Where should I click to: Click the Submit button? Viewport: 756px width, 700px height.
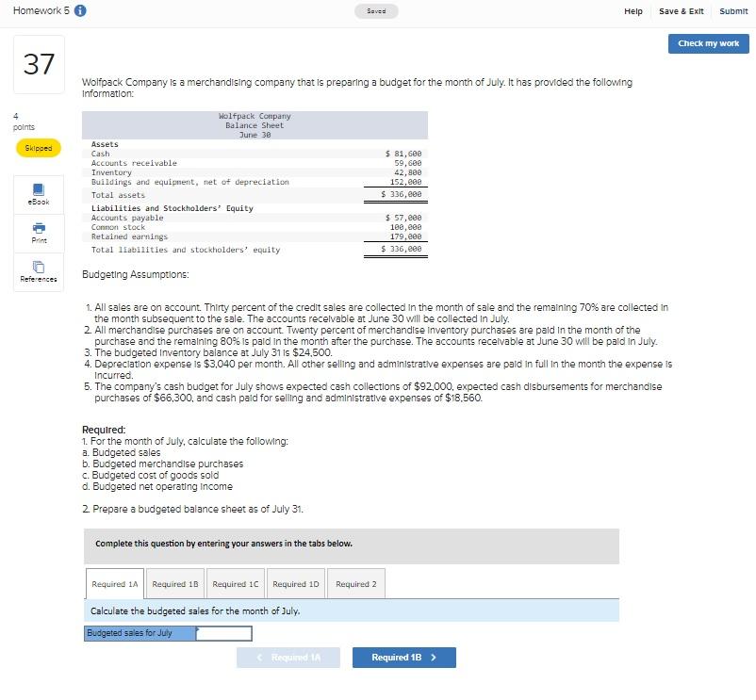pyautogui.click(x=733, y=11)
